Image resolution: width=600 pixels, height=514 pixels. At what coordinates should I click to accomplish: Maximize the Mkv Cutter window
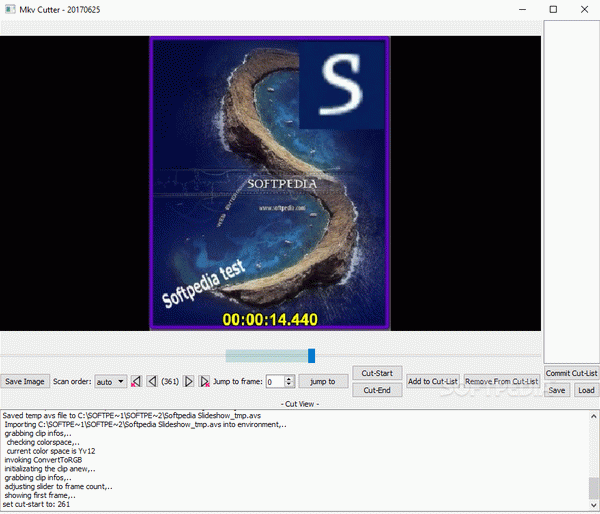click(x=553, y=9)
